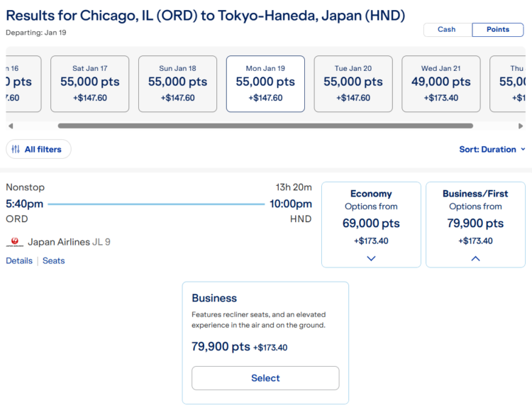
Task: Select the Tue Jan 20 date card
Action: click(353, 84)
